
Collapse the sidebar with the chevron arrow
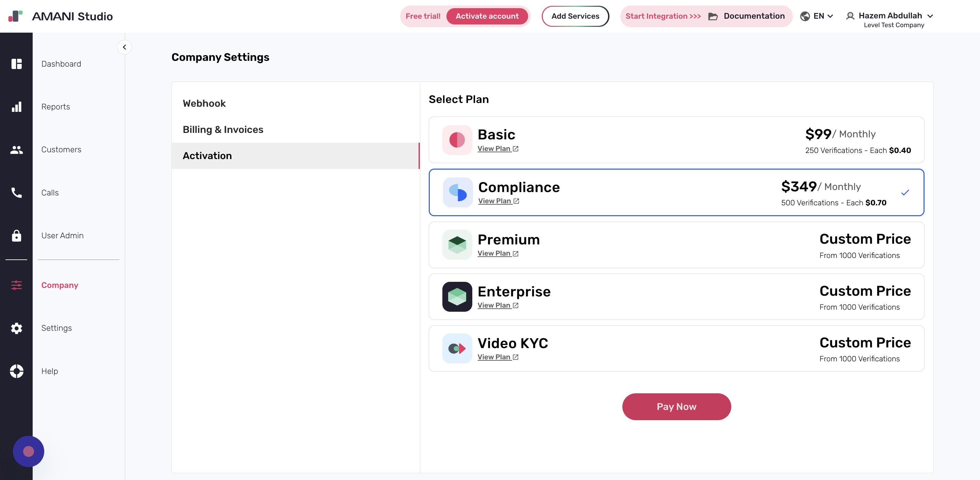125,47
